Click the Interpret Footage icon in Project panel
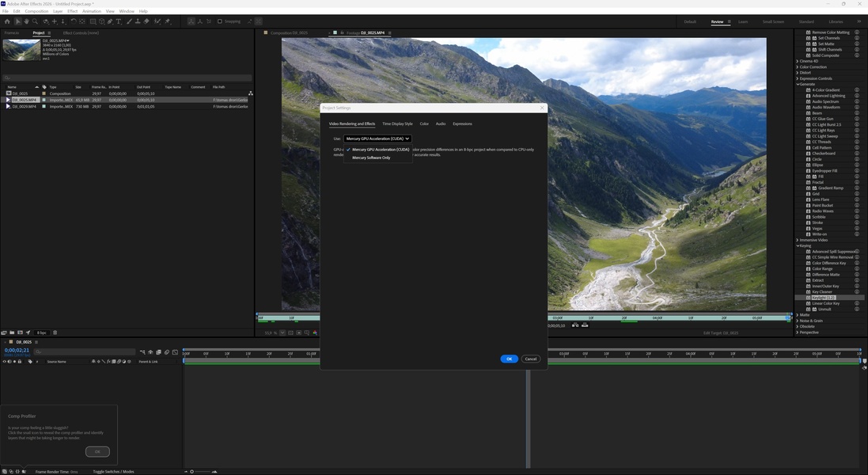 4,332
